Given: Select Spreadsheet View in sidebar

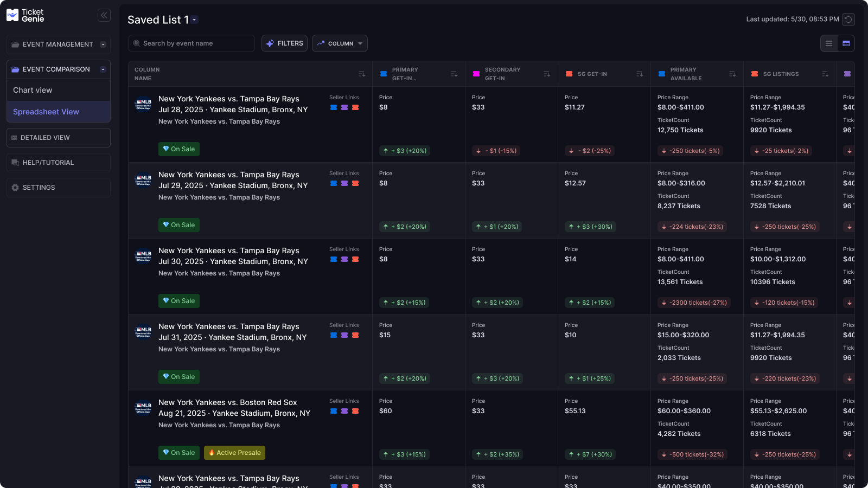Looking at the screenshot, I should [x=46, y=112].
